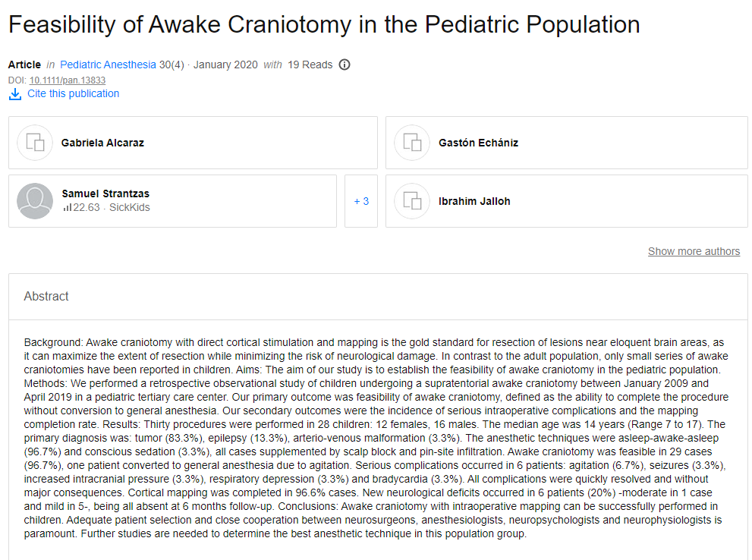
Task: Click the download icon beside Cite this publication
Action: [x=15, y=94]
